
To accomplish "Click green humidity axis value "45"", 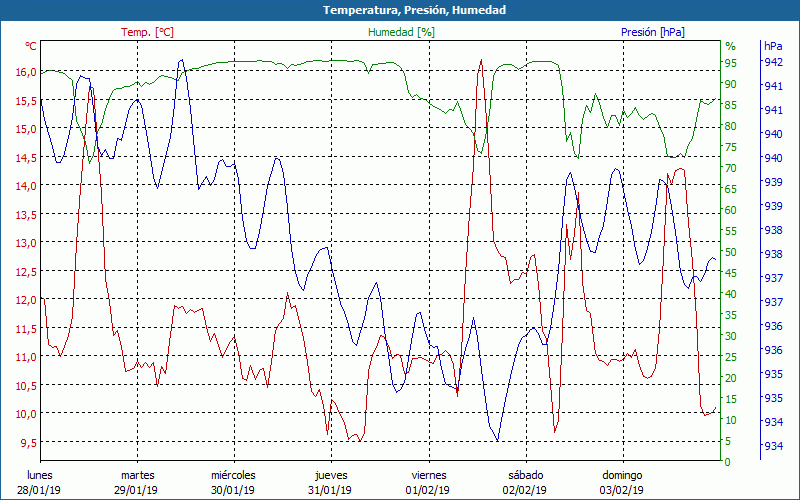I will [731, 273].
